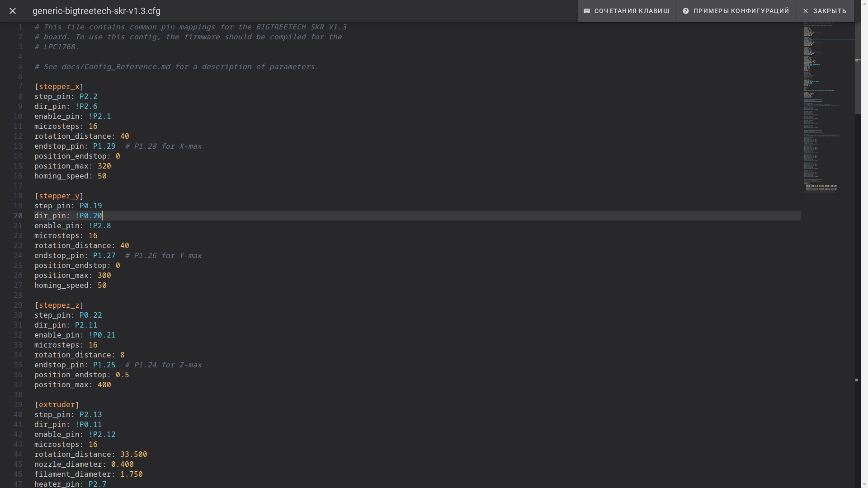Click the [stepper_z] section header line
The width and height of the screenshot is (868, 488).
point(59,305)
